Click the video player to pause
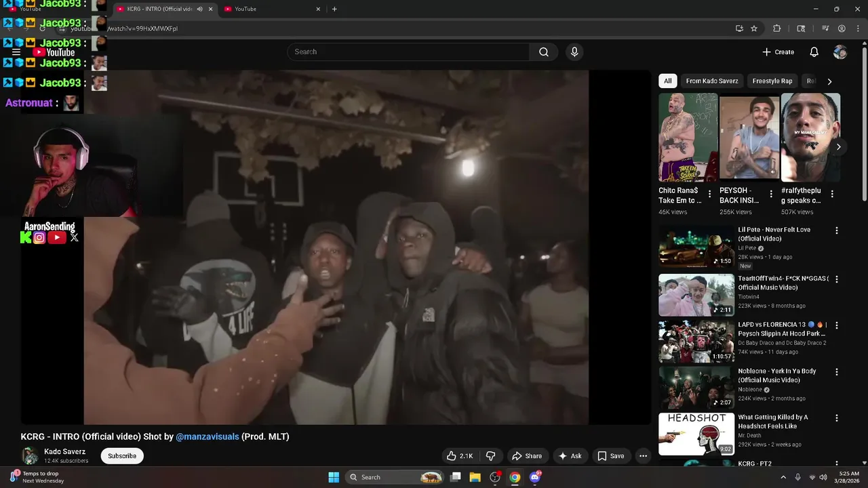Image resolution: width=868 pixels, height=488 pixels. coord(336,247)
